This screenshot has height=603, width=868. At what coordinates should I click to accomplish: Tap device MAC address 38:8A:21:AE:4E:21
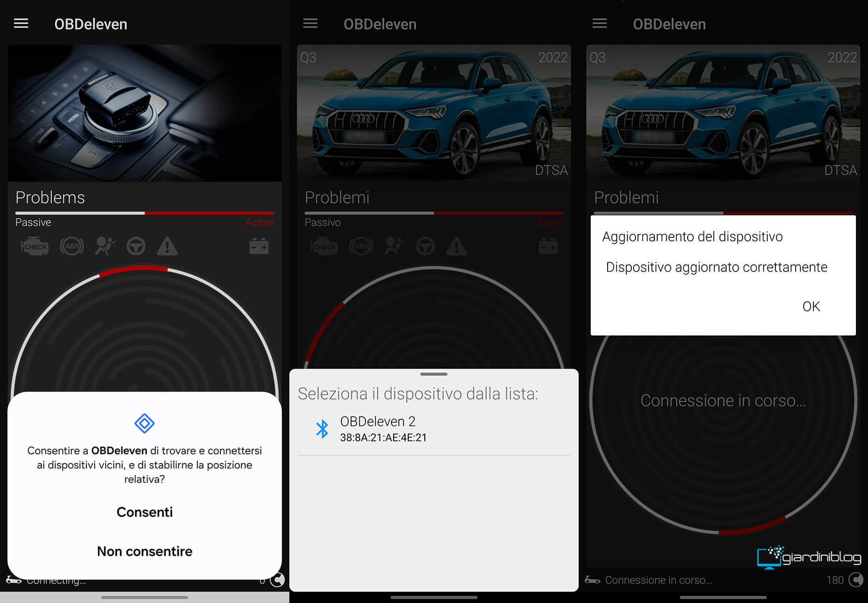coord(383,438)
